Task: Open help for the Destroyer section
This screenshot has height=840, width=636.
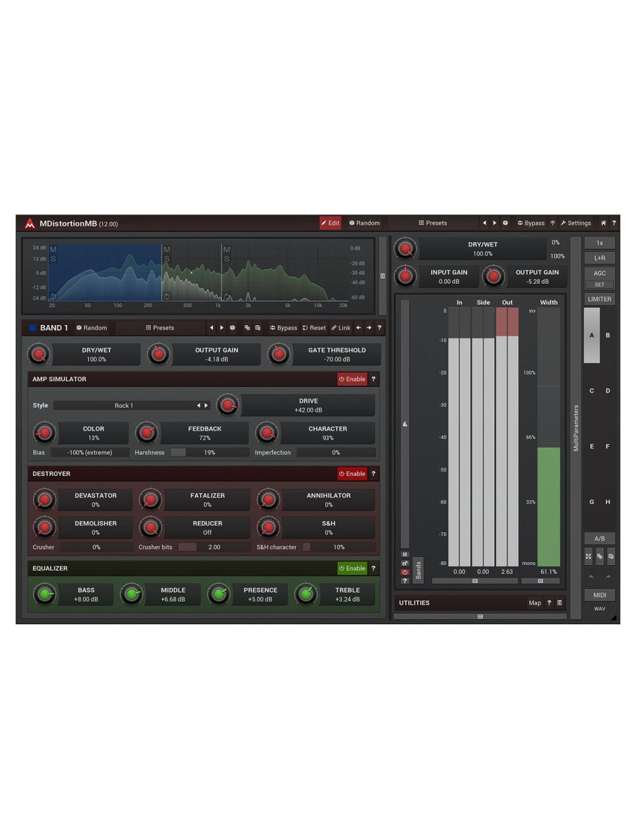Action: click(x=373, y=474)
